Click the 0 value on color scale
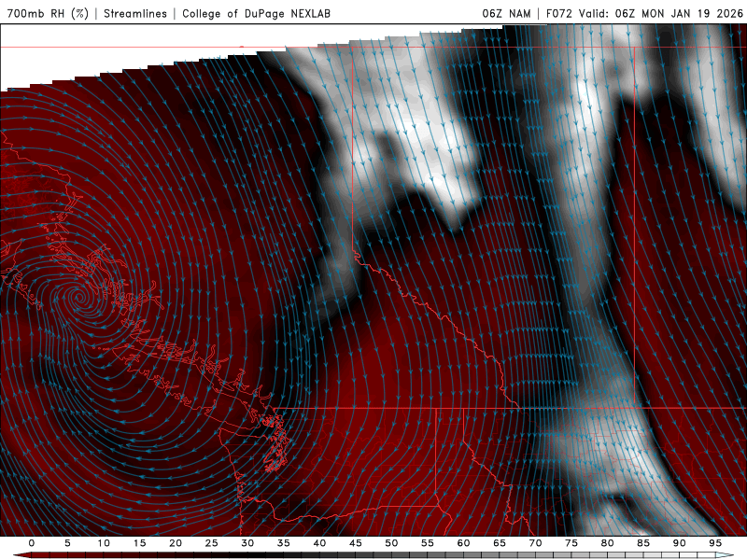Screen dimensions: 747x560 32,543
